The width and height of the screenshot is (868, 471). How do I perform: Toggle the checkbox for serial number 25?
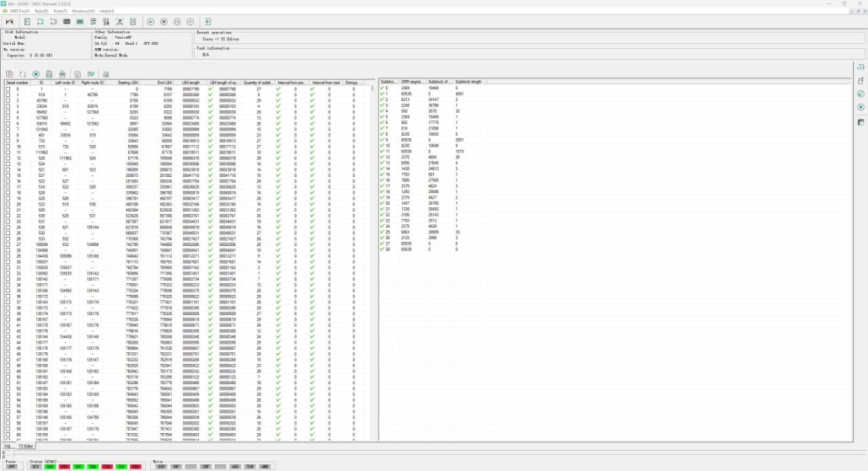point(8,233)
